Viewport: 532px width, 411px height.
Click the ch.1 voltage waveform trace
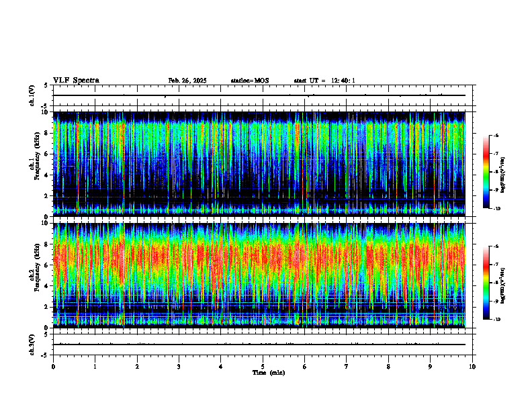point(259,95)
